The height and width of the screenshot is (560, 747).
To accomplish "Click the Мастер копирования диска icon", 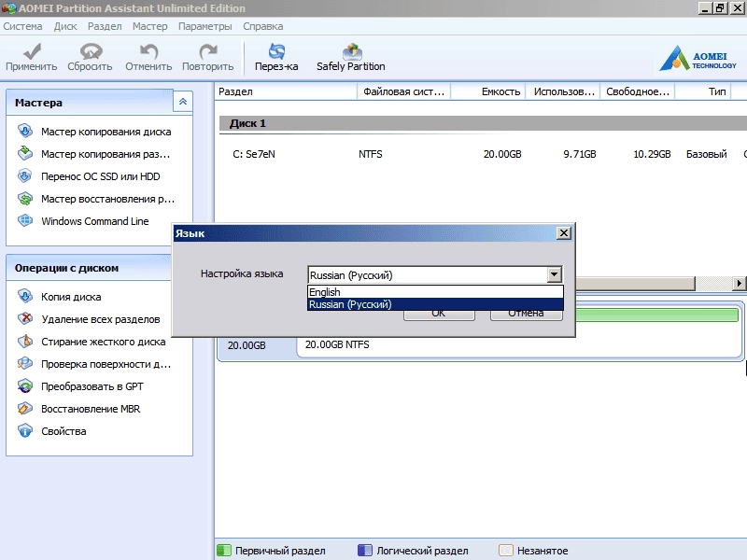I will [25, 131].
